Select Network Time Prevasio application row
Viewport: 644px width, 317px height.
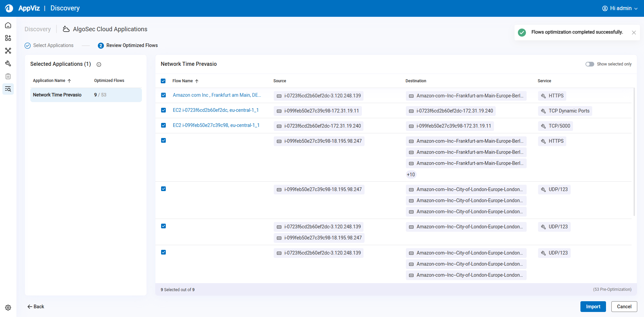[86, 95]
